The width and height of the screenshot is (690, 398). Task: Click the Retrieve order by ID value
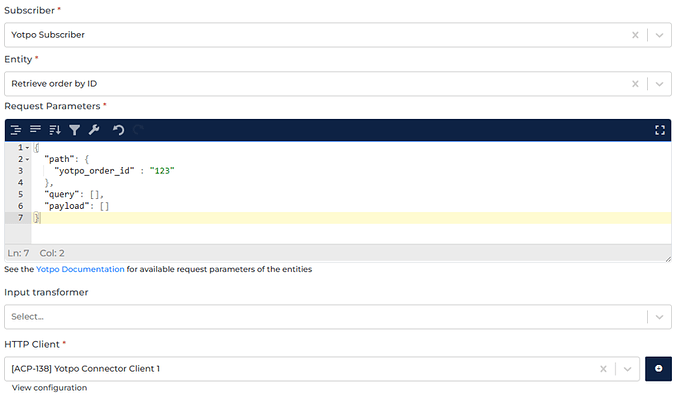tap(54, 84)
